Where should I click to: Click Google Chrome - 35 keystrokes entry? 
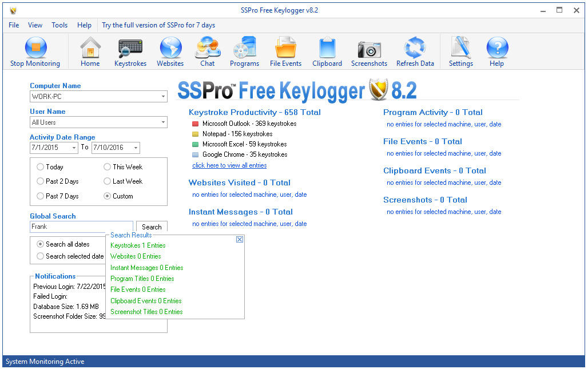pos(245,154)
